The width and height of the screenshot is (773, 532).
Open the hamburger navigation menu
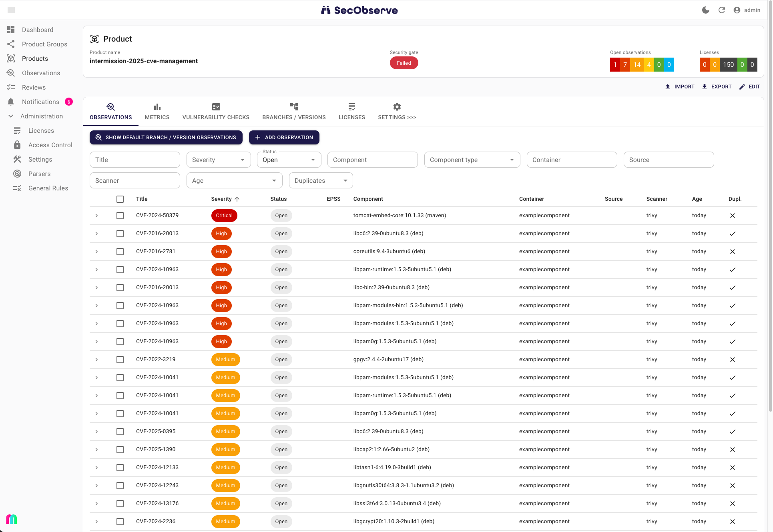(11, 10)
